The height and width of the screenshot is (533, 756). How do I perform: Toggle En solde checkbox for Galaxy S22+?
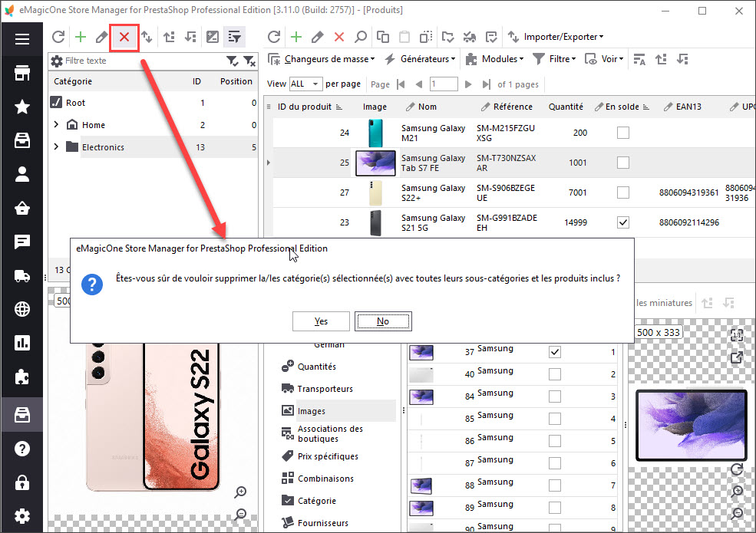tap(623, 192)
